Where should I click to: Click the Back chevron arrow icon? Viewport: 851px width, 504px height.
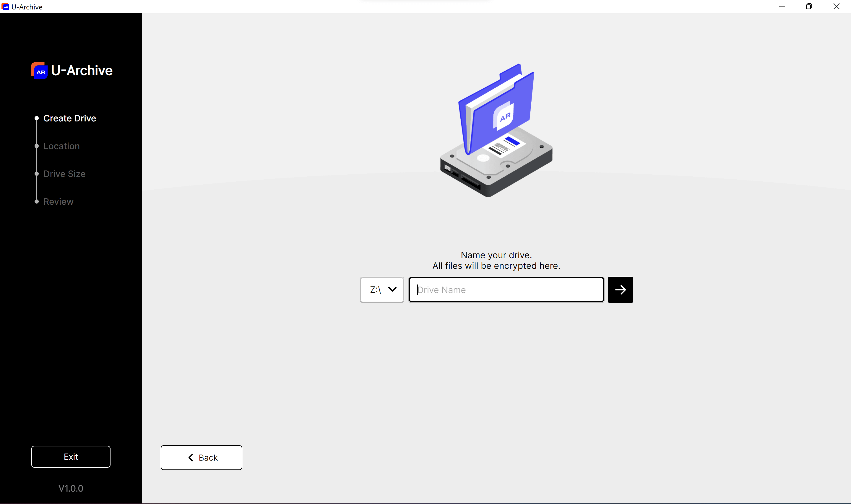click(191, 457)
